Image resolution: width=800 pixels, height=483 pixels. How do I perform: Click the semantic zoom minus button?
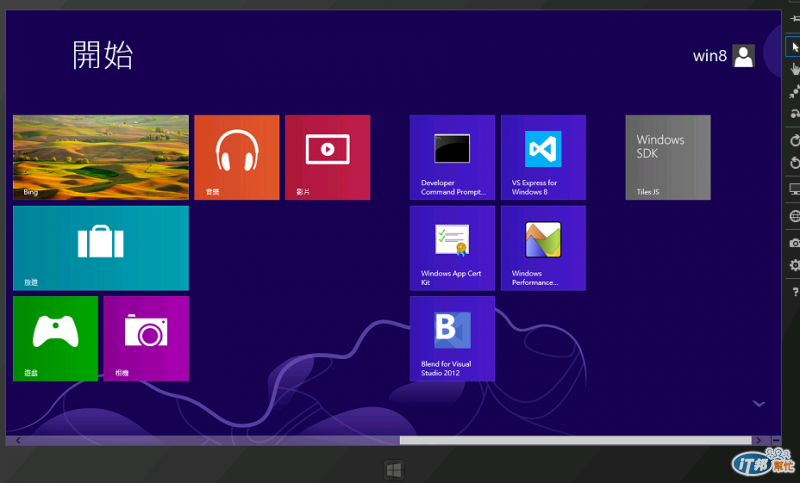(x=776, y=440)
